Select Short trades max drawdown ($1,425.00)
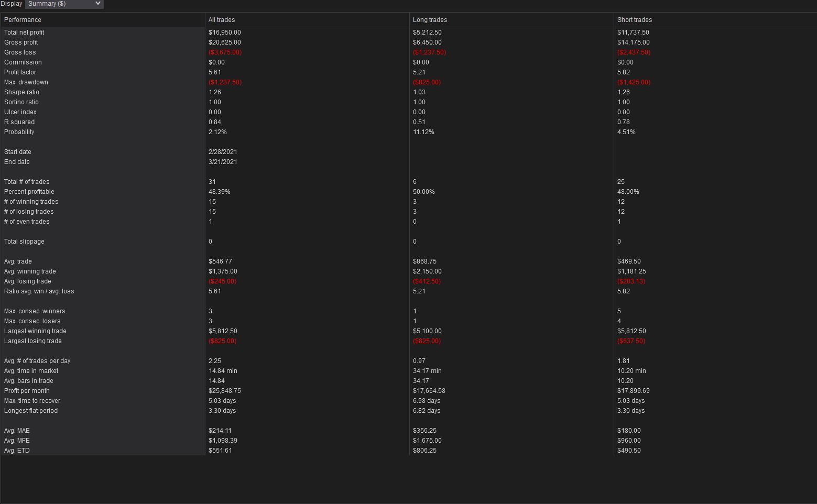Viewport: 817px width, 504px height. tap(634, 82)
